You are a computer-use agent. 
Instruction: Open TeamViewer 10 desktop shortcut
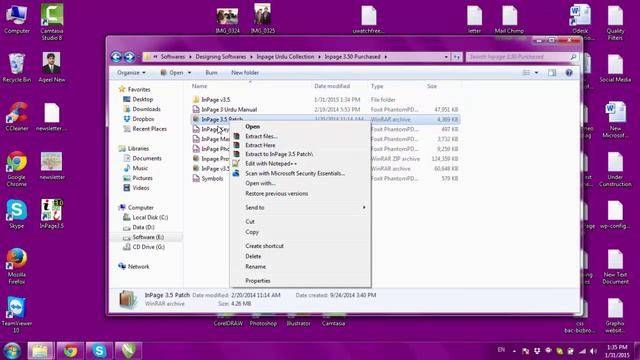tap(17, 315)
